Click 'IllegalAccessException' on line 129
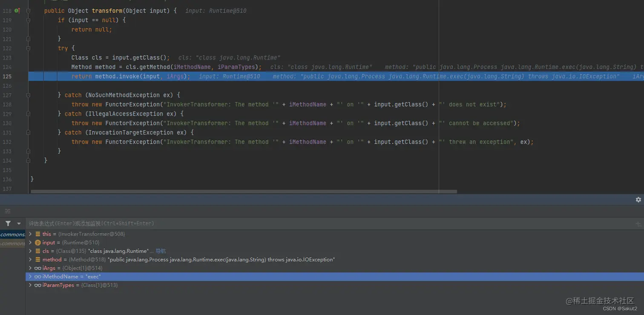The height and width of the screenshot is (315, 644). [x=126, y=114]
